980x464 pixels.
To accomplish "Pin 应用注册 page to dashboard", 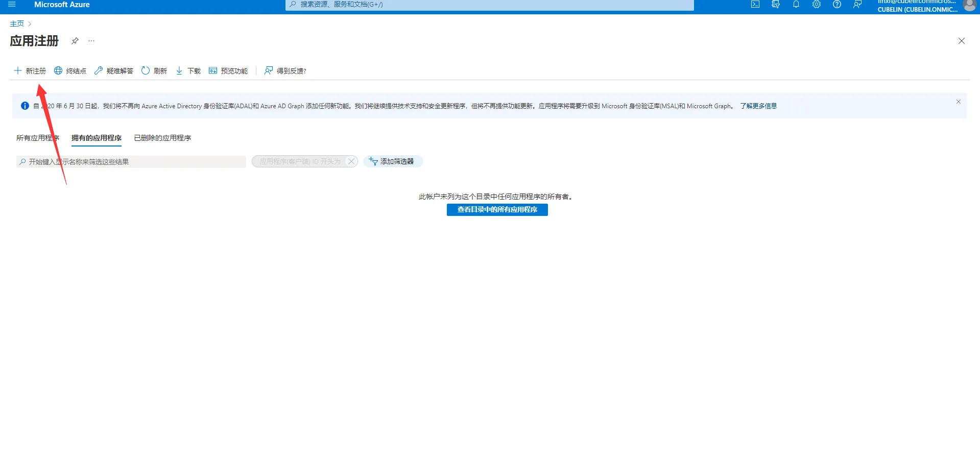I will coord(75,41).
